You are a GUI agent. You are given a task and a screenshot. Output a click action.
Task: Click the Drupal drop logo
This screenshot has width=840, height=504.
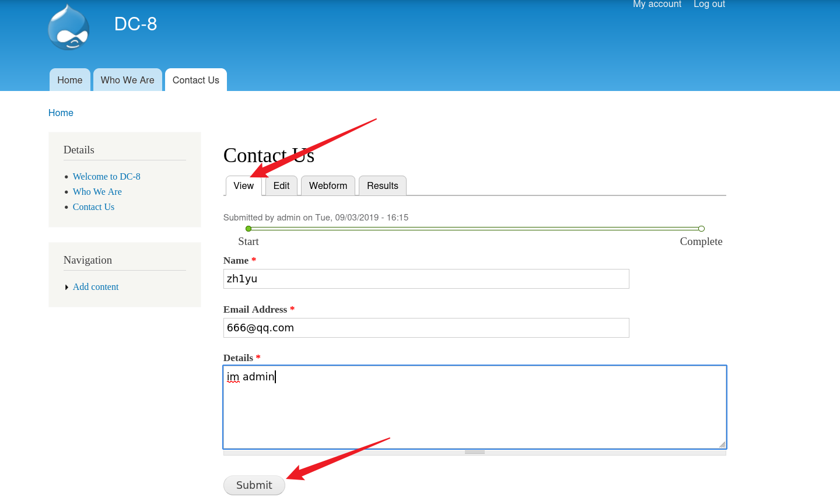(69, 27)
